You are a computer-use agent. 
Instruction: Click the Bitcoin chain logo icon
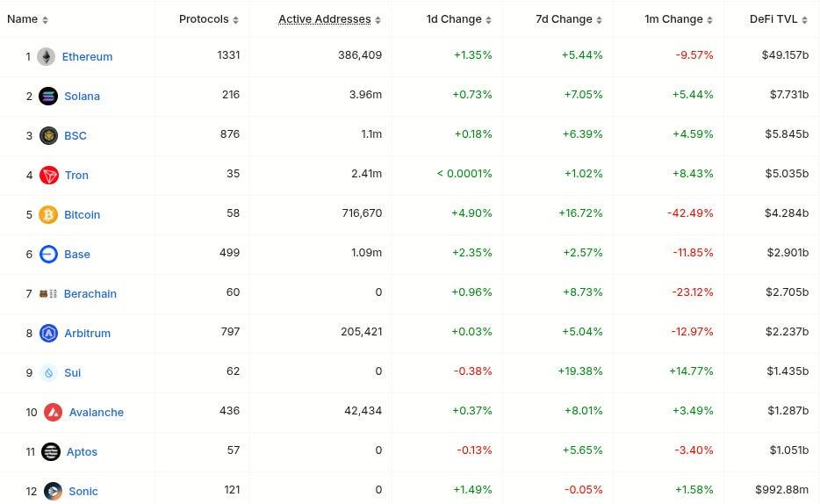click(48, 214)
